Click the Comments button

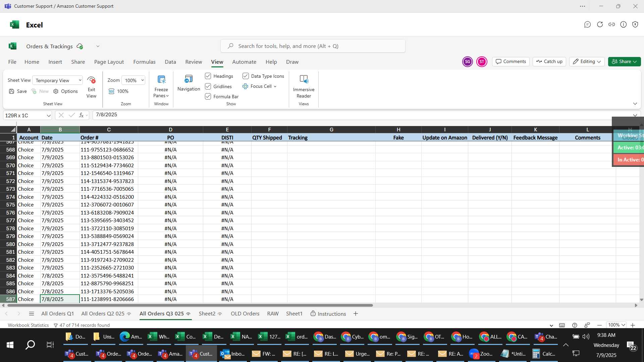(x=511, y=62)
